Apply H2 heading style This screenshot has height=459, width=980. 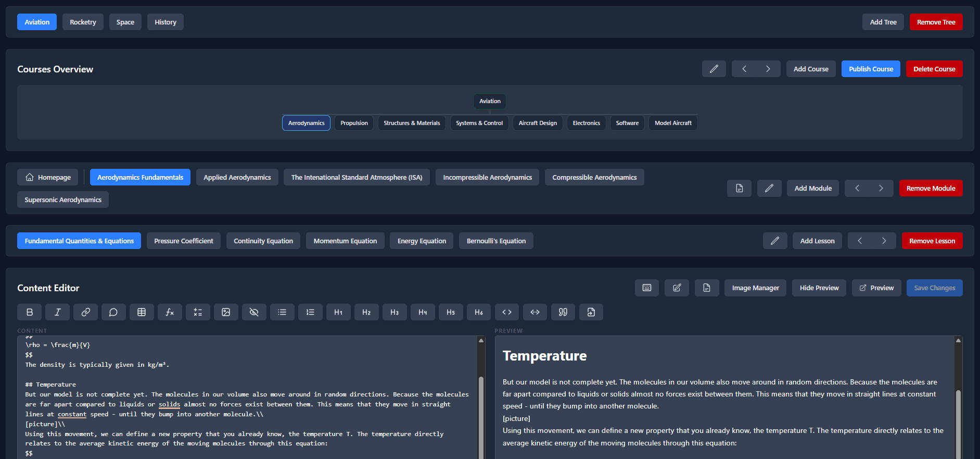[x=366, y=312]
